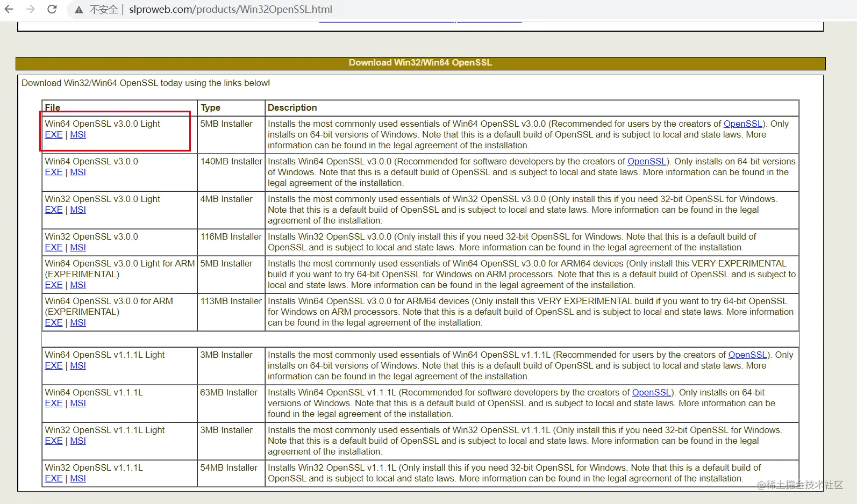Click EXE link for Win32 OpenSSL v1.1.1L 54MB
Screen dimensions: 857x504
tap(54, 478)
